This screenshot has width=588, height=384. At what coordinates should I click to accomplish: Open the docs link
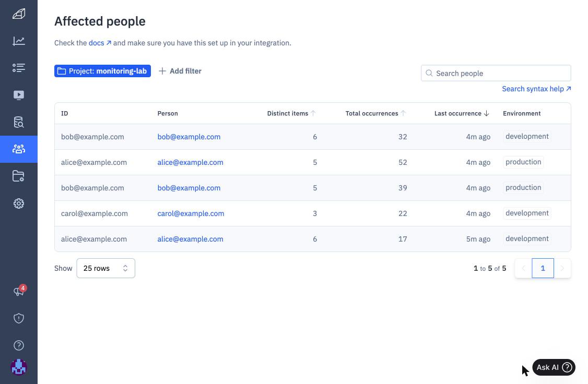[x=100, y=43]
